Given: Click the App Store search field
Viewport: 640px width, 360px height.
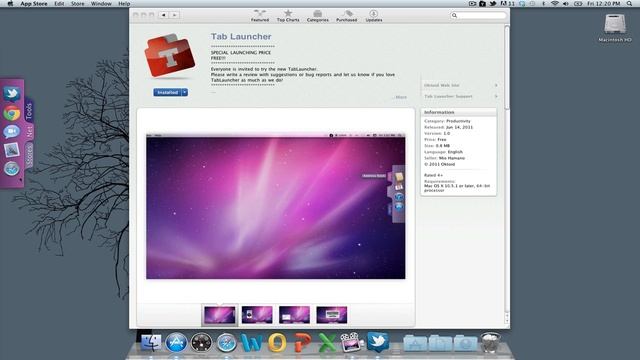Looking at the screenshot, I should point(478,15).
